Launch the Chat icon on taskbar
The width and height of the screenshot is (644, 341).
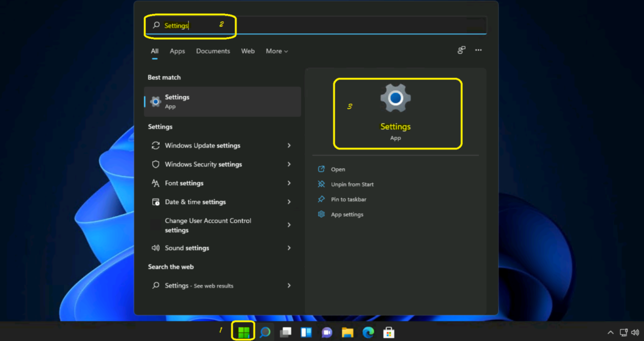(327, 332)
